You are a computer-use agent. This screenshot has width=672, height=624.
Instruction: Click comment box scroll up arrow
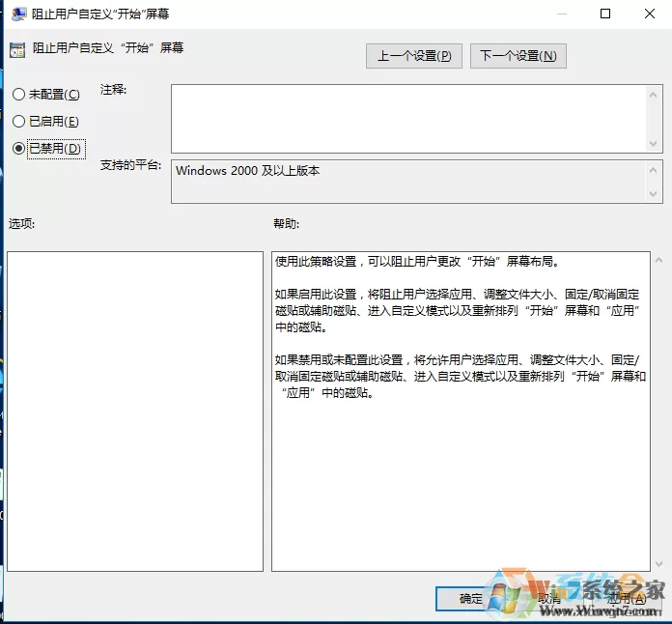click(653, 95)
